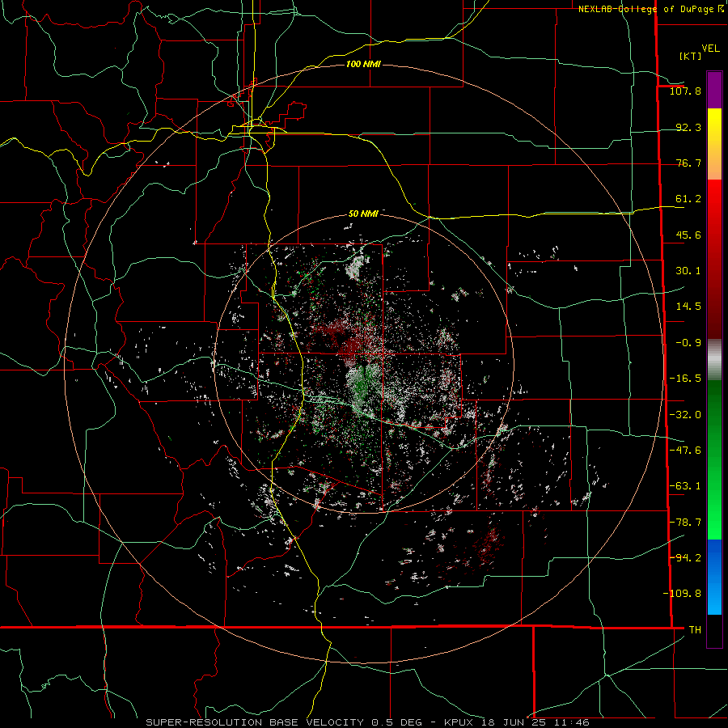728x728 pixels.
Task: Click the KPUX 18 JUN 25 11:46 timestamp
Action: pyautogui.click(x=517, y=722)
